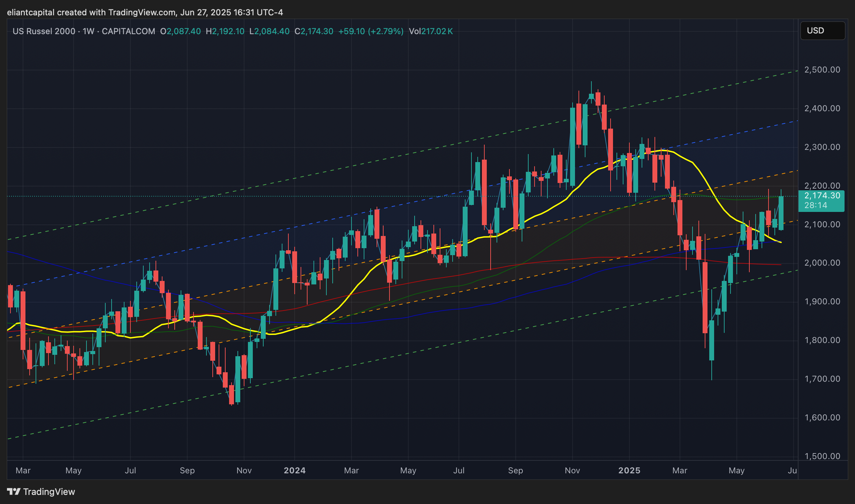The height and width of the screenshot is (504, 855).
Task: Click the US Russel 2000 symbol title
Action: pyautogui.click(x=44, y=31)
